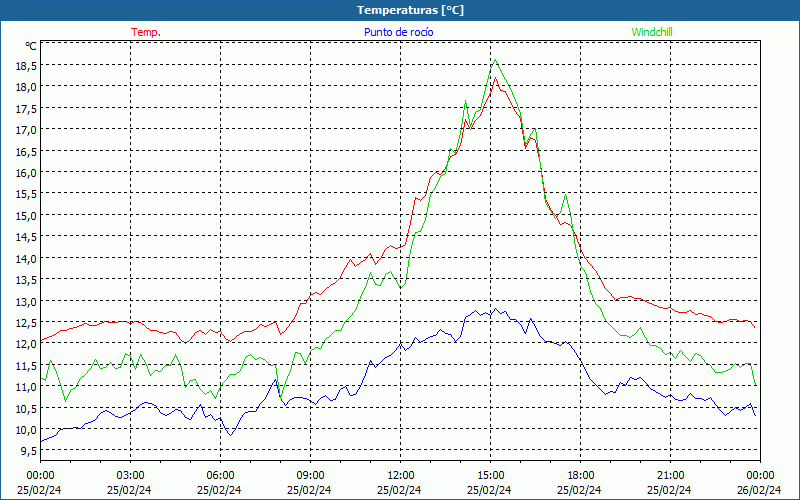The width and height of the screenshot is (800, 500).
Task: Click the 12,0 y-axis value
Action: coord(27,344)
